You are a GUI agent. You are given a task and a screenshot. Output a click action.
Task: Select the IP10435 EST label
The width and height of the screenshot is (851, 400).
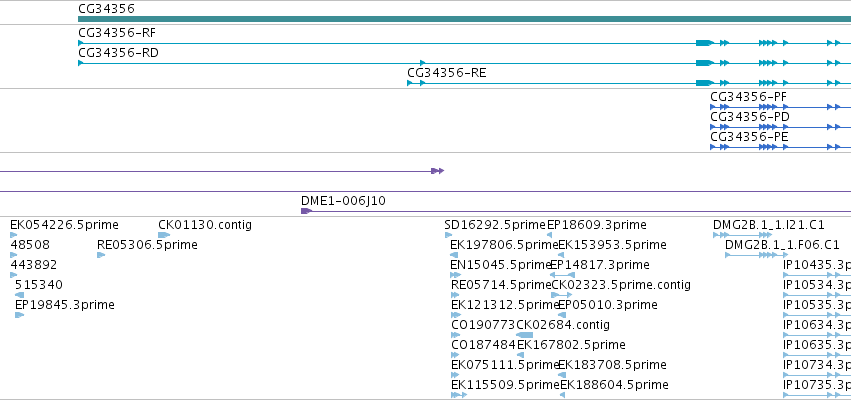pos(817,265)
